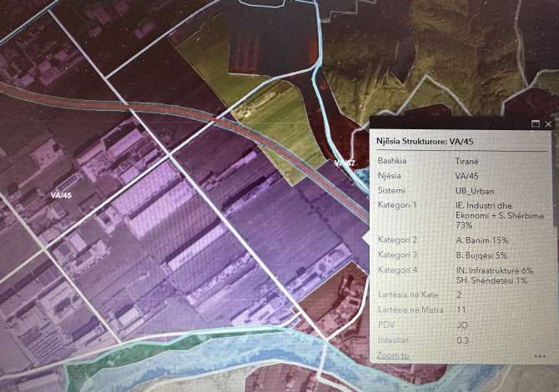Click the Lartësia në Metra value 11
Viewport: 559px width, 392px height.
(461, 310)
